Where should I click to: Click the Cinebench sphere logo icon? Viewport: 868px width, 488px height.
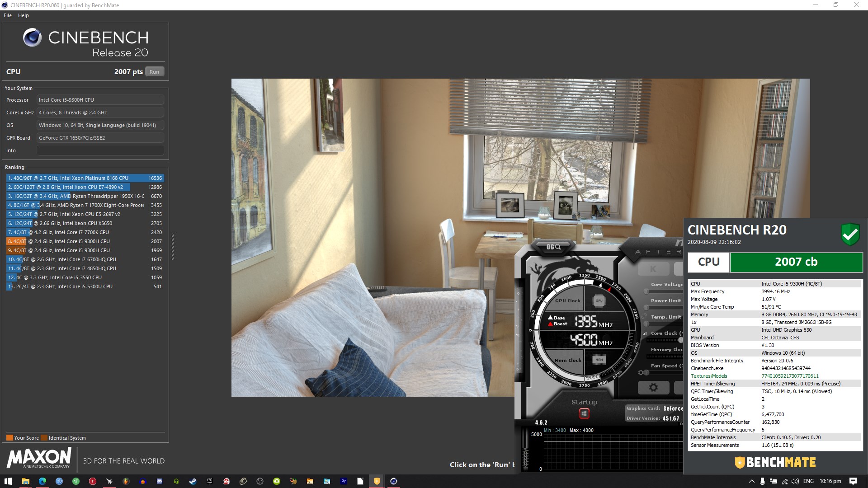pyautogui.click(x=32, y=38)
